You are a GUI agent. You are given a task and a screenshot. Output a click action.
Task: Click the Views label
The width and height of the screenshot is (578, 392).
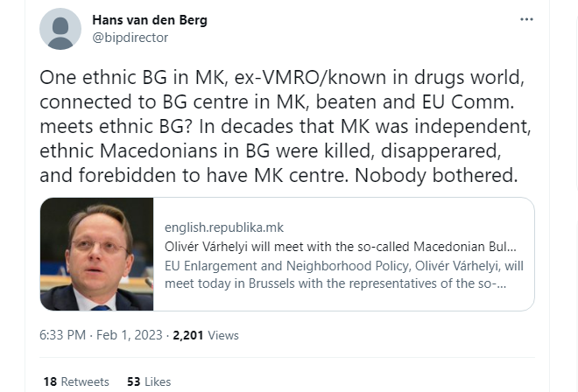[x=223, y=335]
